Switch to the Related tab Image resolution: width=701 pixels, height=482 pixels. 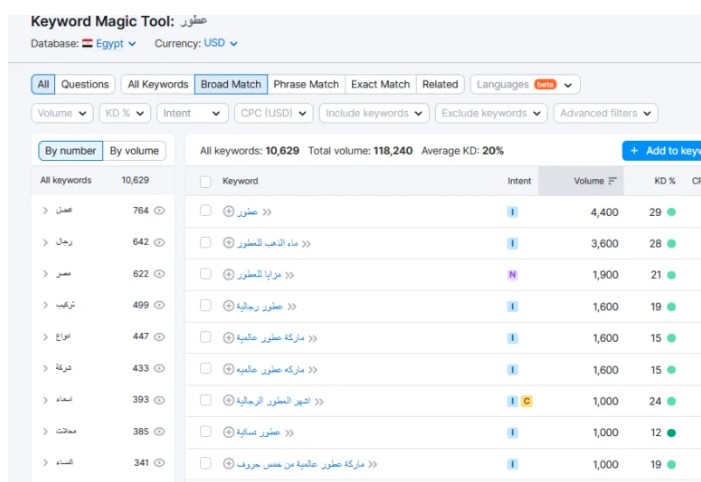[x=440, y=85]
